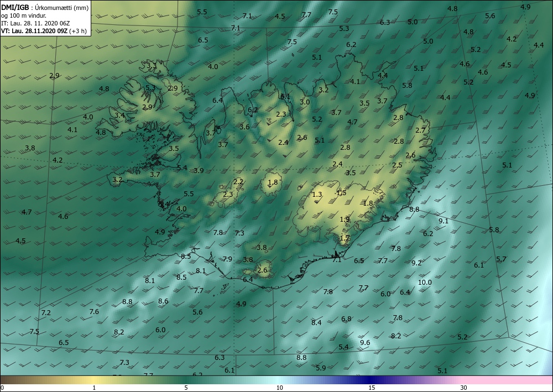
Task: Click the 3.6 value in northwest Iceland
Action: (x=244, y=127)
